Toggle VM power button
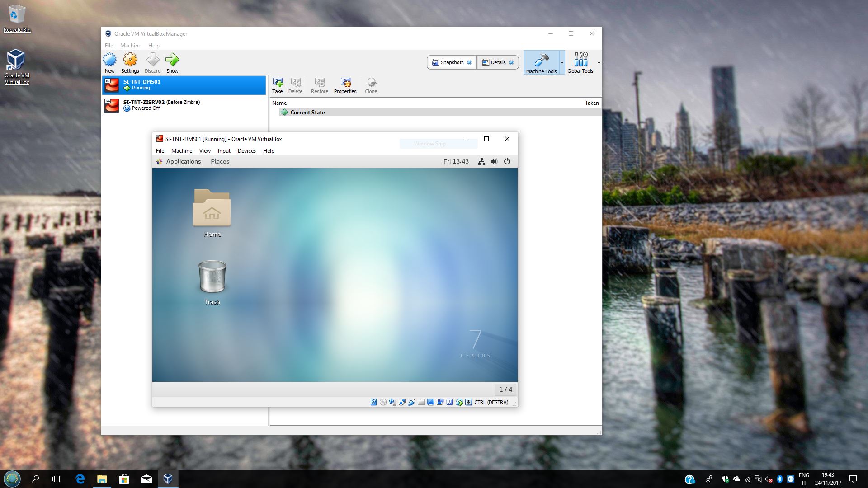The height and width of the screenshot is (488, 868). (x=506, y=161)
